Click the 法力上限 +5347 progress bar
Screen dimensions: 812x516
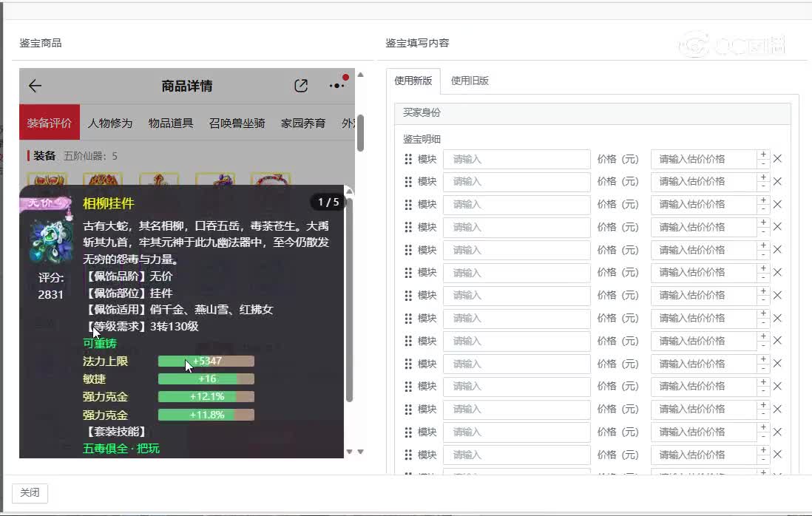206,361
